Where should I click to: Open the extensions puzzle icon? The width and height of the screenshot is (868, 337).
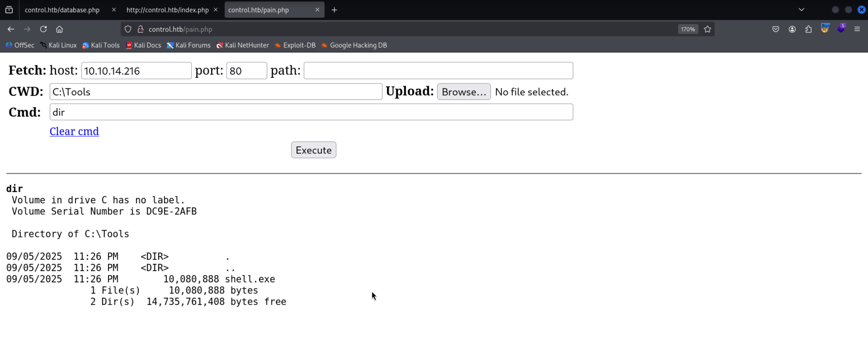point(808,29)
